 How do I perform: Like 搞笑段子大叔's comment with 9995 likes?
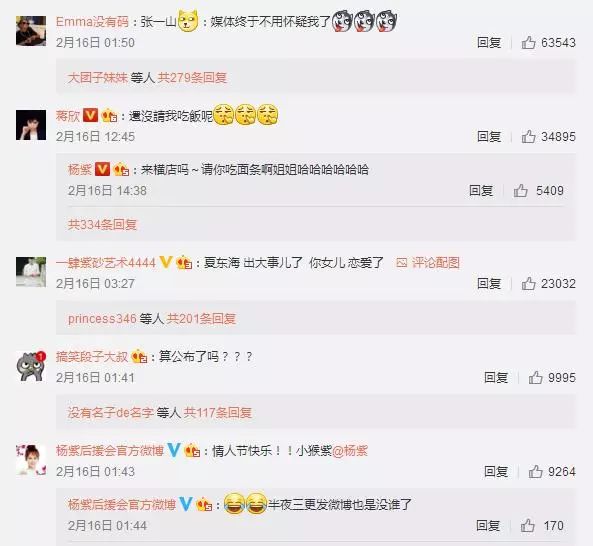click(x=536, y=377)
